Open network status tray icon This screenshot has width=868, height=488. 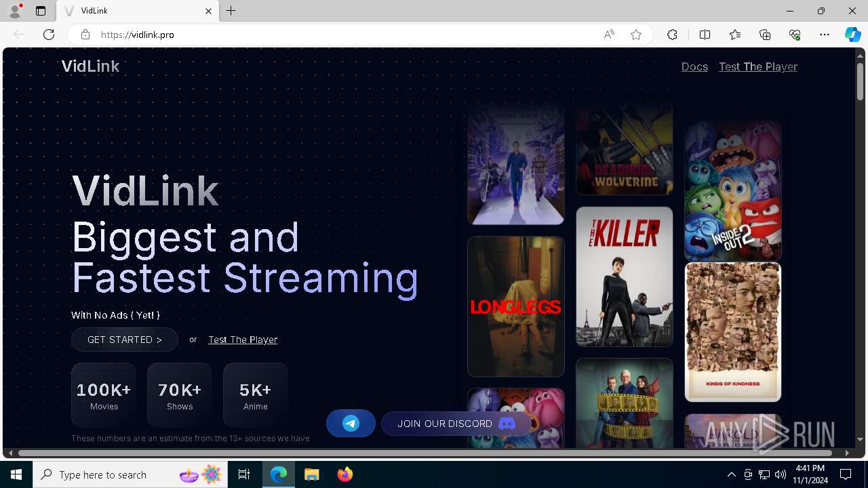tap(764, 474)
